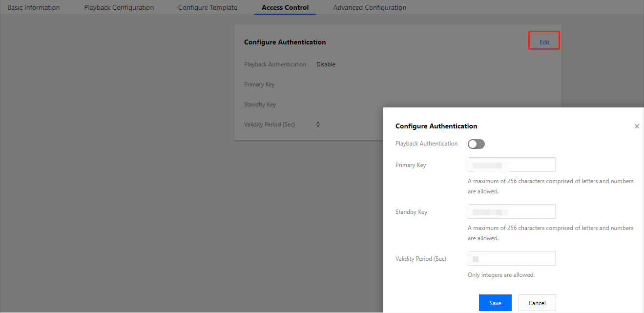Click the dialog's Configure Authentication heading
Viewport: 644px width, 313px height.
[x=436, y=126]
